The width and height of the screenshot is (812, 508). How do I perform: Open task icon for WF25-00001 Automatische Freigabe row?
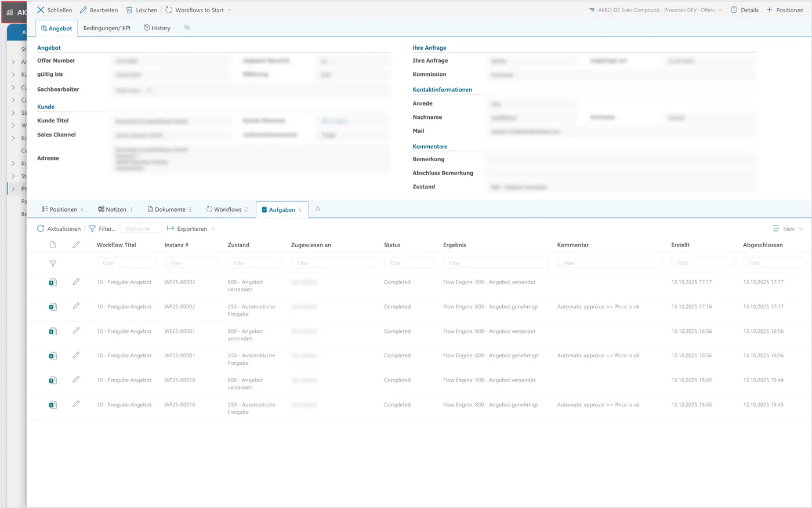pos(53,355)
